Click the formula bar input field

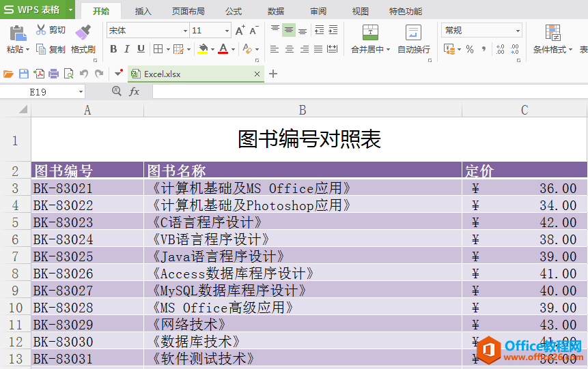coord(369,92)
